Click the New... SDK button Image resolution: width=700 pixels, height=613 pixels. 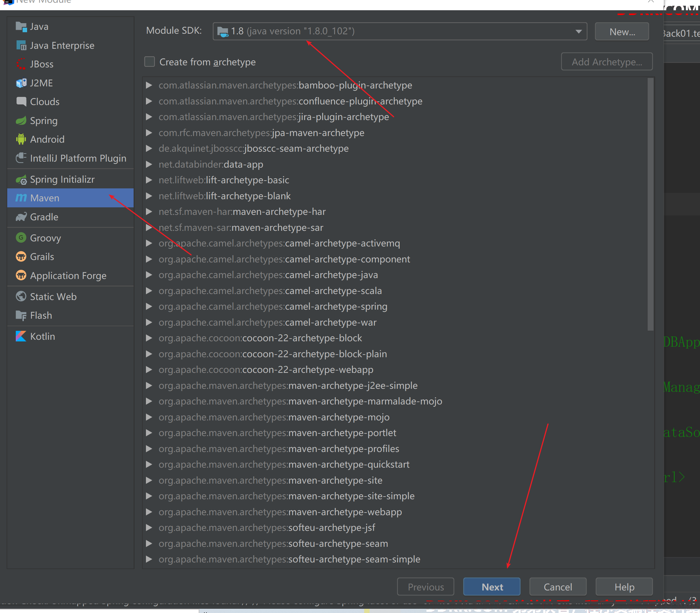622,32
